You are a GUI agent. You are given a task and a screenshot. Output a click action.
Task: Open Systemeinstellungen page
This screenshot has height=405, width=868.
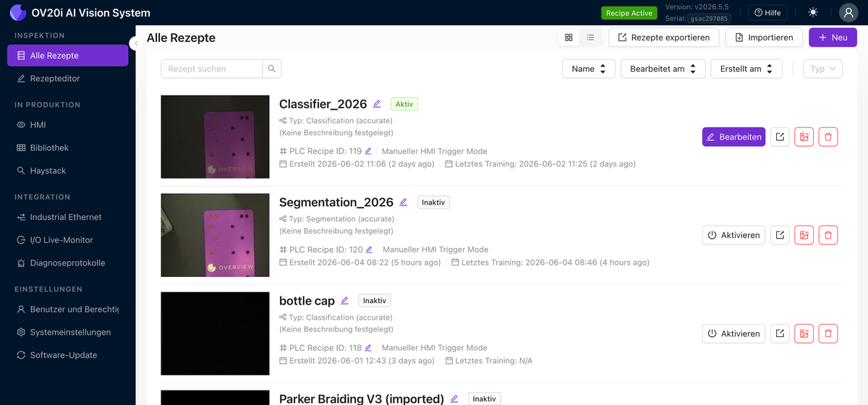tap(68, 332)
